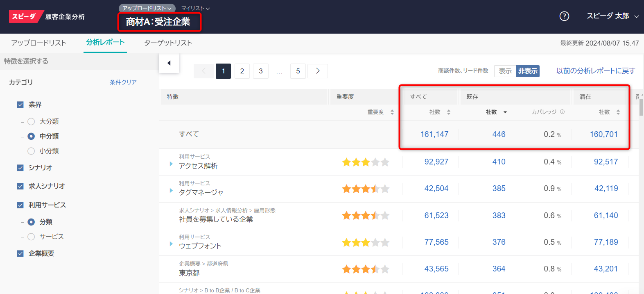Image resolution: width=644 pixels, height=294 pixels.
Task: Toggle deal count display to 表示
Action: point(505,71)
